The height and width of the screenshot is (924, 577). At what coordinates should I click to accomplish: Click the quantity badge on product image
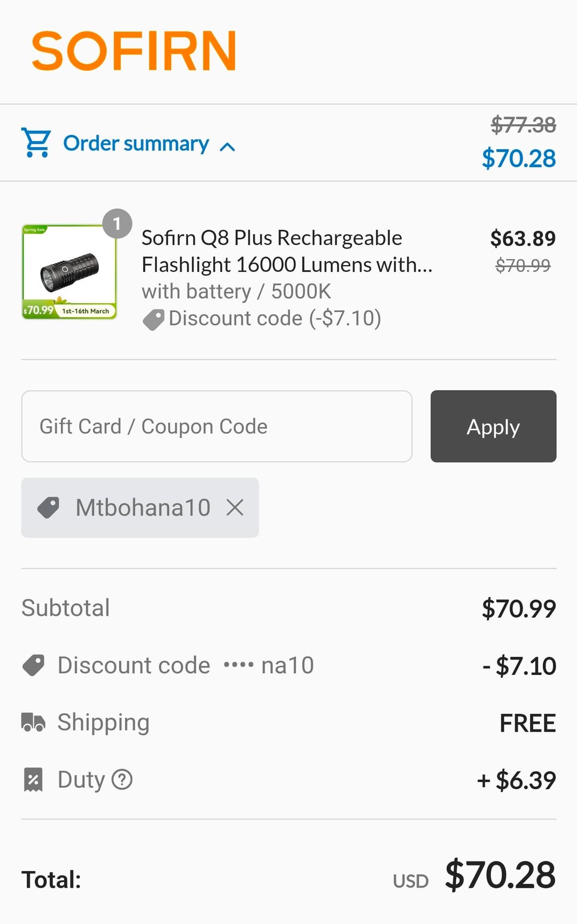(x=117, y=223)
